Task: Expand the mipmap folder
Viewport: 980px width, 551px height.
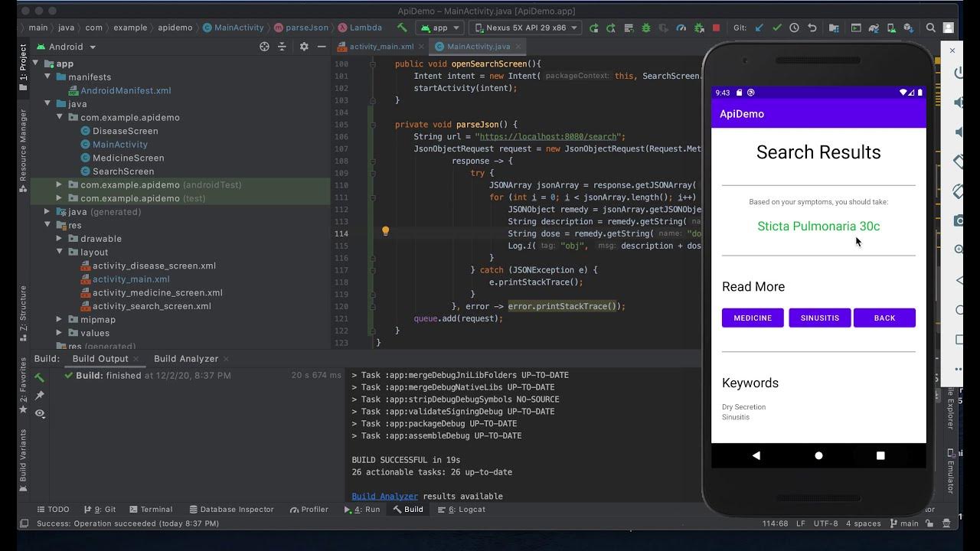Action: pyautogui.click(x=60, y=319)
